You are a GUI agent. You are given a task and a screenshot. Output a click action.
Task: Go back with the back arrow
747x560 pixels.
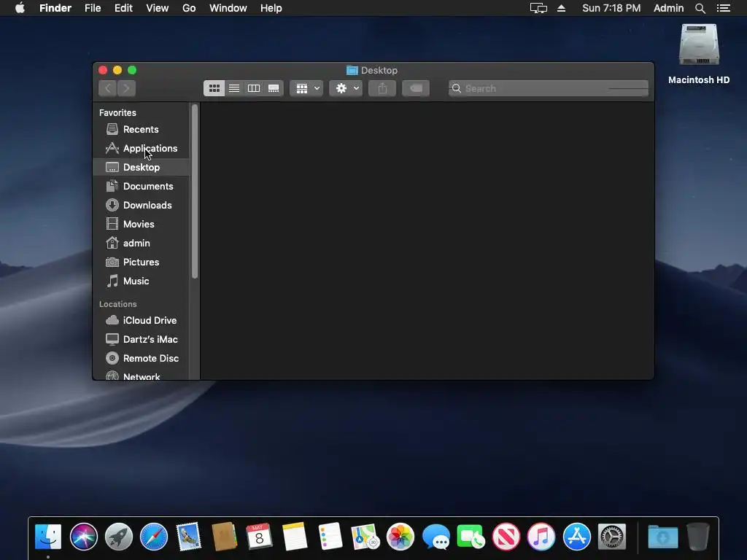(x=108, y=88)
